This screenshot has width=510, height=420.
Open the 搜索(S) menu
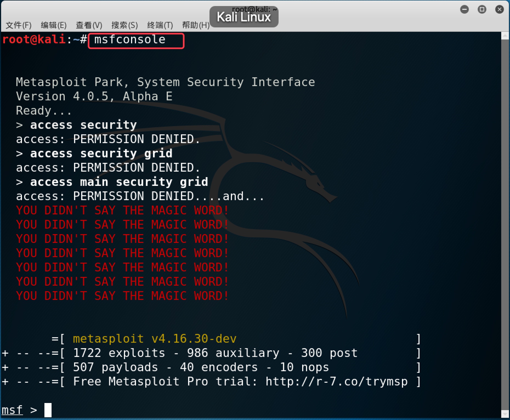[x=125, y=25]
